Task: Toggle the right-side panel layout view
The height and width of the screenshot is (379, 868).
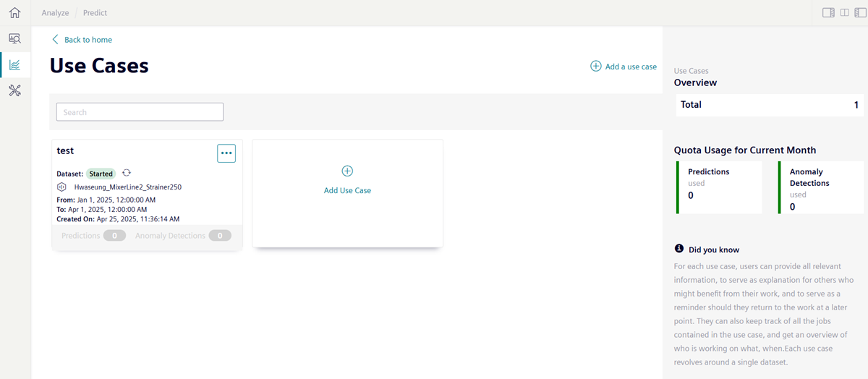Action: [x=829, y=13]
